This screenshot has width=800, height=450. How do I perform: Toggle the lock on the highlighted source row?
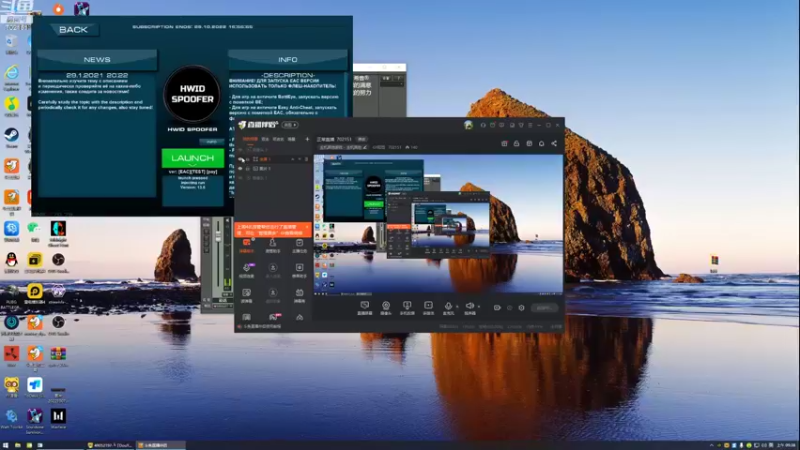248,160
